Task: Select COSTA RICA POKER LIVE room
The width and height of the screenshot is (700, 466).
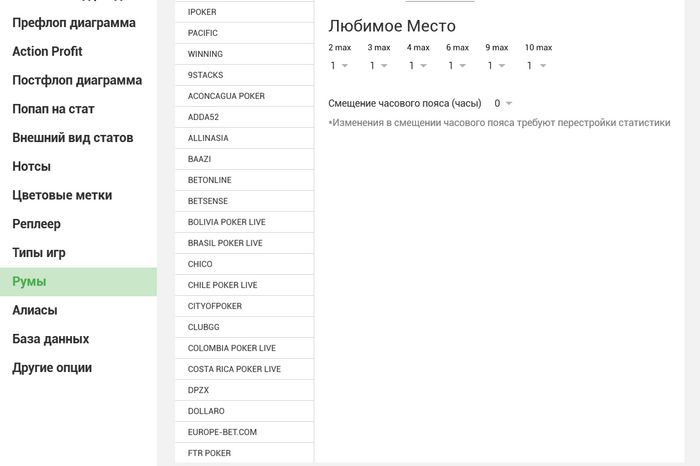Action: tap(244, 369)
